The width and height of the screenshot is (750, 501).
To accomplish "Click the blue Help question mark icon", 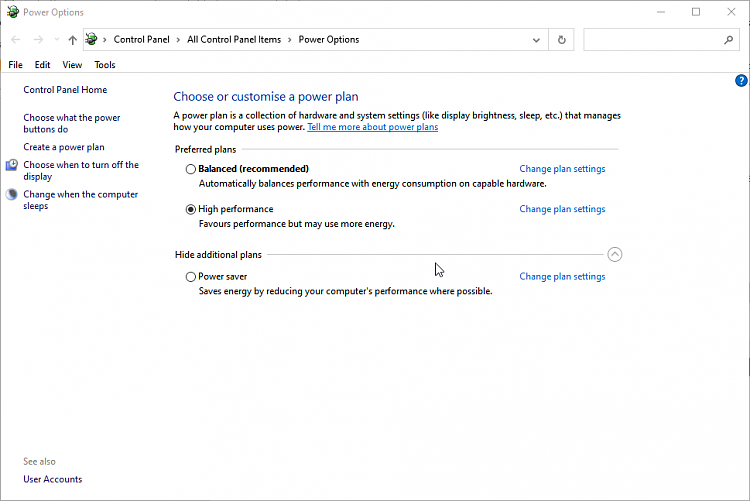I will (x=741, y=81).
